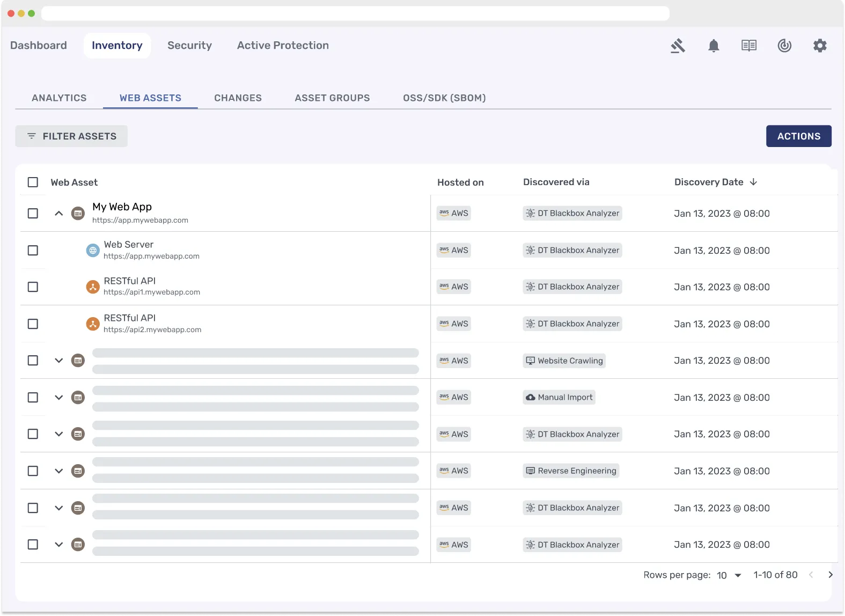
Task: Open the OSS/SDK (SBOM) subtab
Action: coord(444,98)
